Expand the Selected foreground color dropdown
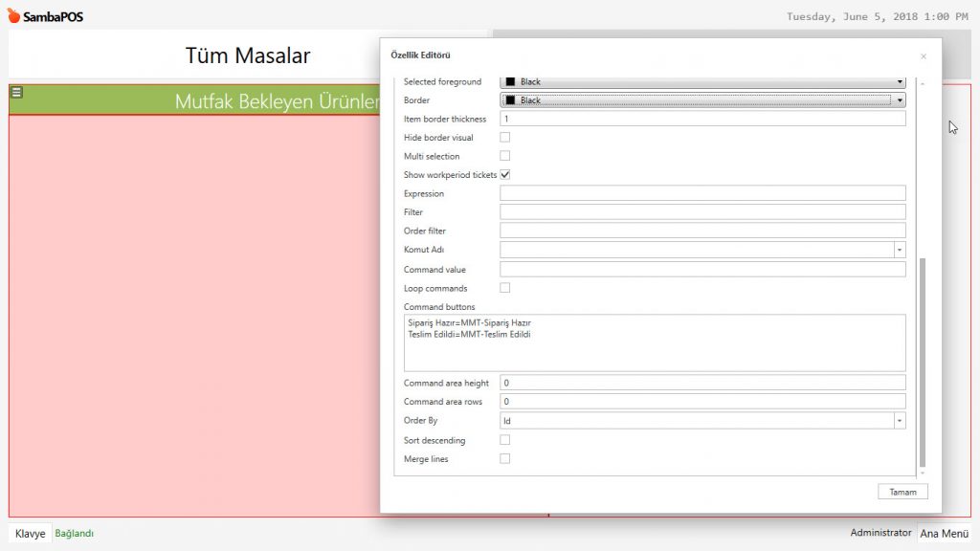This screenshot has height=551, width=980. 900,82
